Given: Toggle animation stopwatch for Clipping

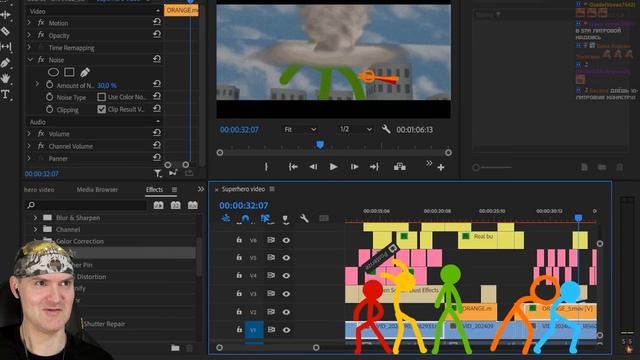Looking at the screenshot, I should click(x=50, y=109).
